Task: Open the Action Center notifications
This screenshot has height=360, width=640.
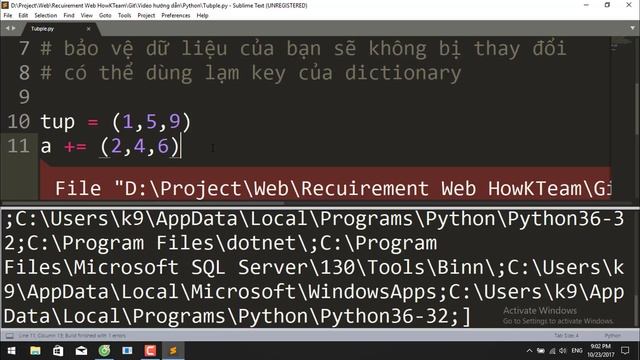Action: point(625,351)
